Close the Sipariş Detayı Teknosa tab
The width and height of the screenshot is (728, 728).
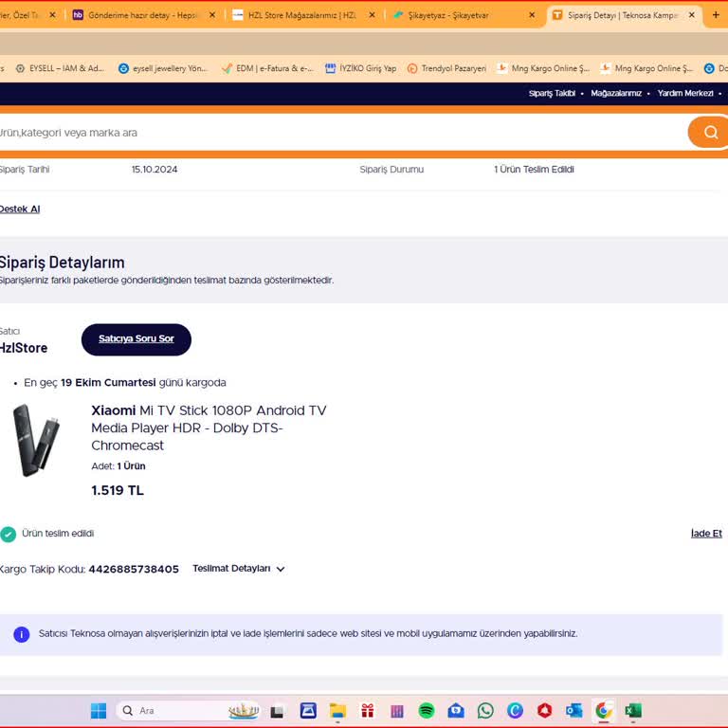point(692,15)
